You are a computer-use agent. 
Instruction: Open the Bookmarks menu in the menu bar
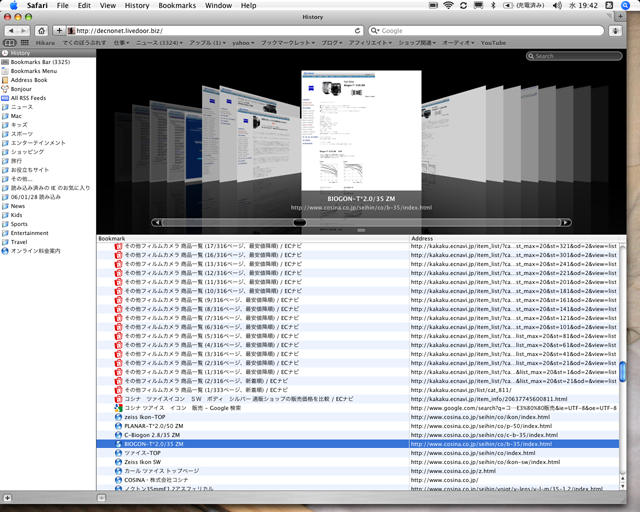pos(177,5)
